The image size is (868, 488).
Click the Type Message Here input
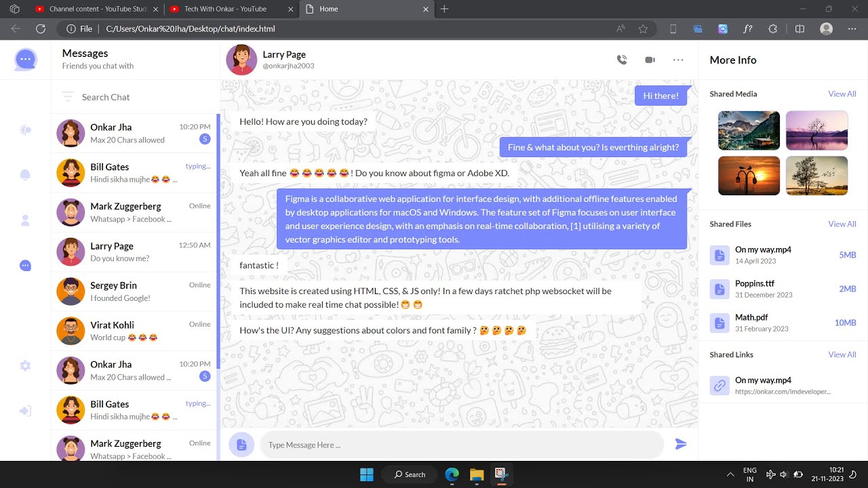(x=462, y=445)
